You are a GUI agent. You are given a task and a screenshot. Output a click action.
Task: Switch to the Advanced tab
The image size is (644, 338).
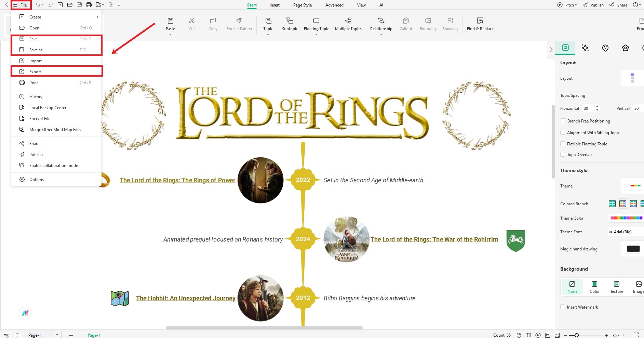pyautogui.click(x=334, y=5)
